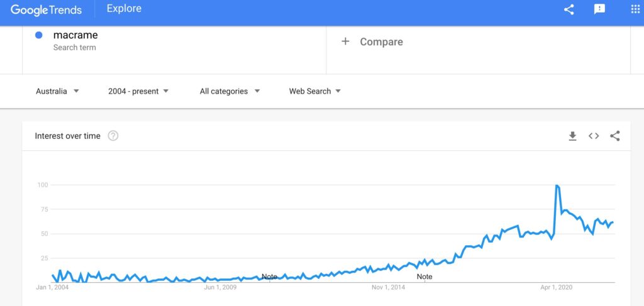This screenshot has height=306, width=644.
Task: Open the Note marker near 2016
Action: (x=425, y=277)
